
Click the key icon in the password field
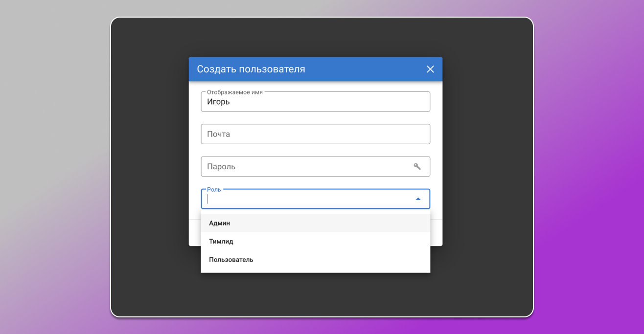(x=417, y=166)
